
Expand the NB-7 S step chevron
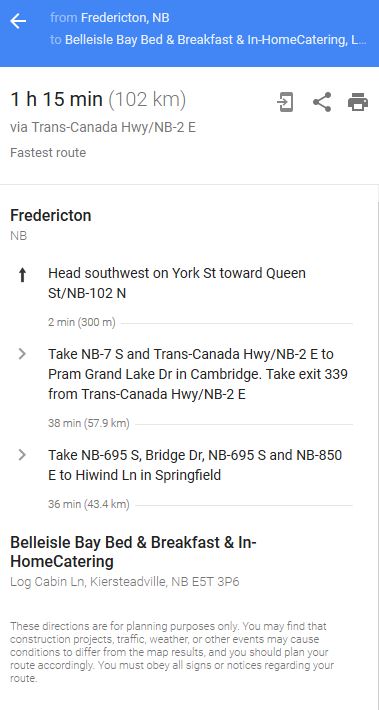pyautogui.click(x=22, y=354)
